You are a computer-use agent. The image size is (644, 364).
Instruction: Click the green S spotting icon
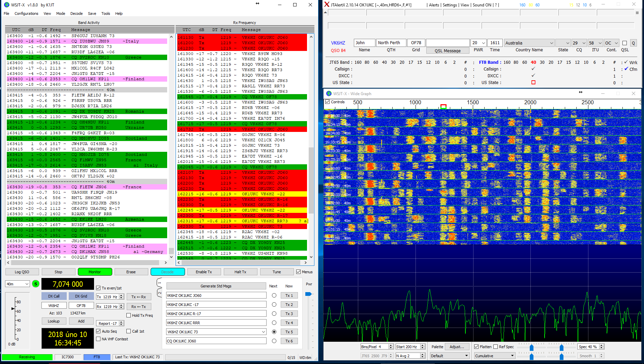35,284
